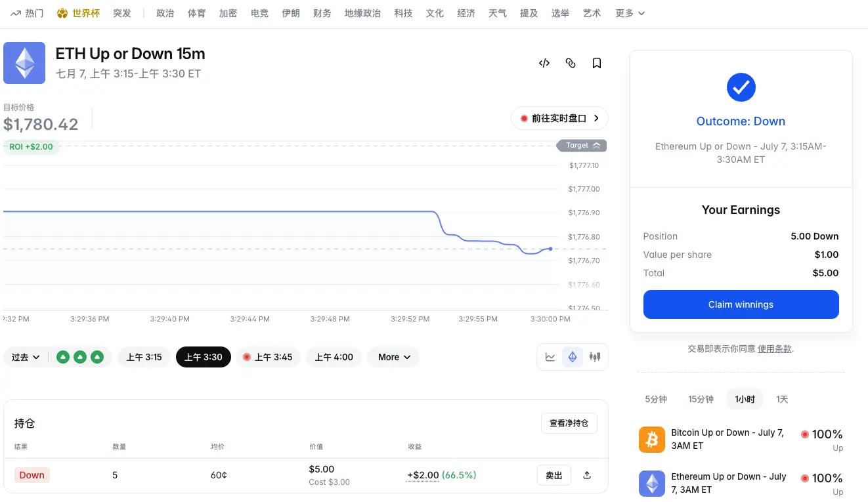Open the 天气 category
The width and height of the screenshot is (868, 502).
coord(498,13)
